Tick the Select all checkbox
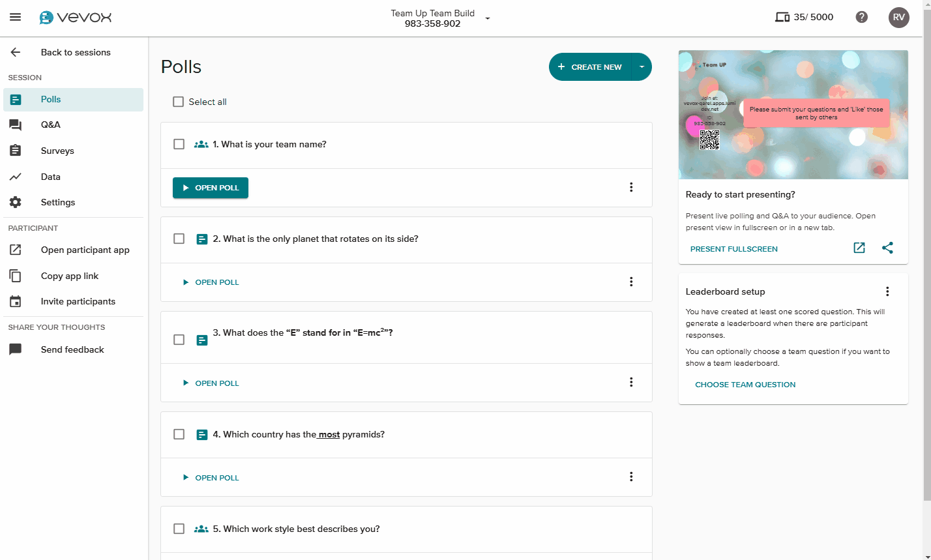931x560 pixels. point(178,102)
